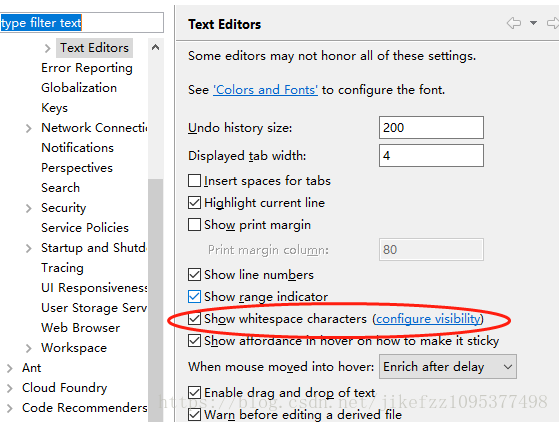
Task: Enable Insert spaces for tabs
Action: (x=194, y=181)
